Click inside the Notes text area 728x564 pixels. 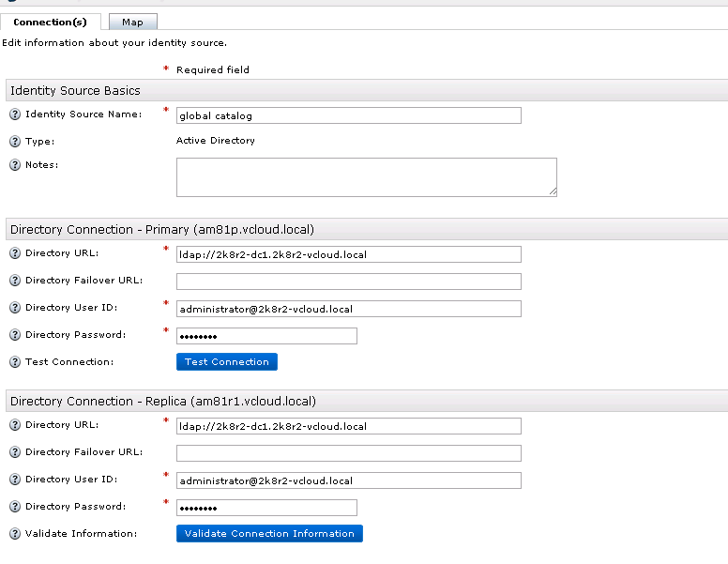[x=366, y=176]
